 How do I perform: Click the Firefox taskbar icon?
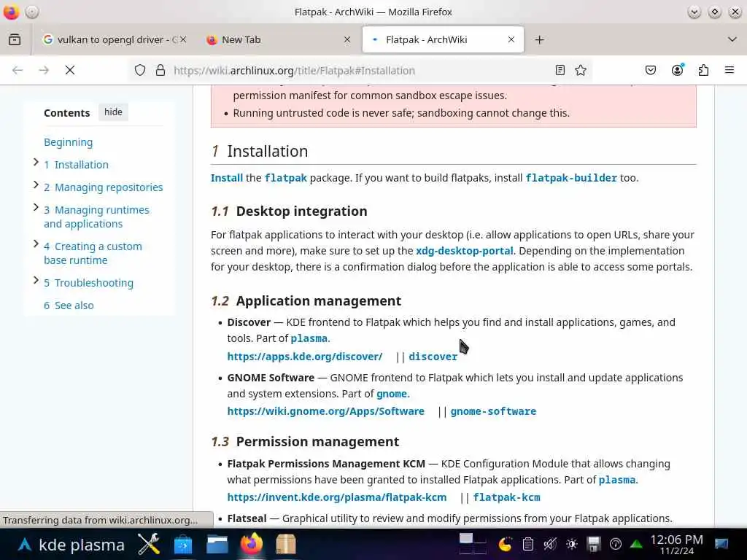point(252,544)
